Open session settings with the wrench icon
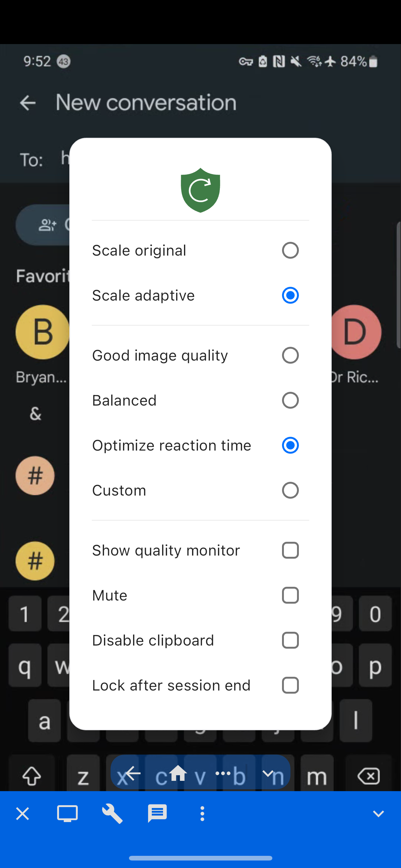 click(x=112, y=813)
